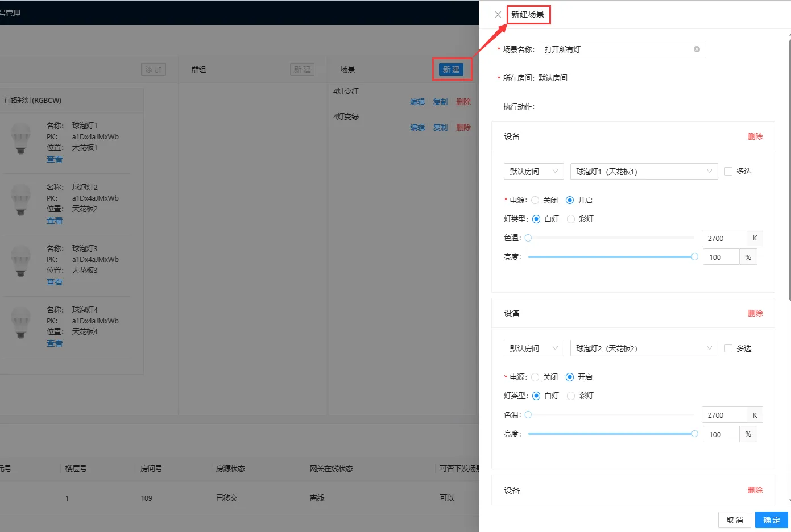Select 关闭 power for 球泡灯1 device

click(x=535, y=200)
